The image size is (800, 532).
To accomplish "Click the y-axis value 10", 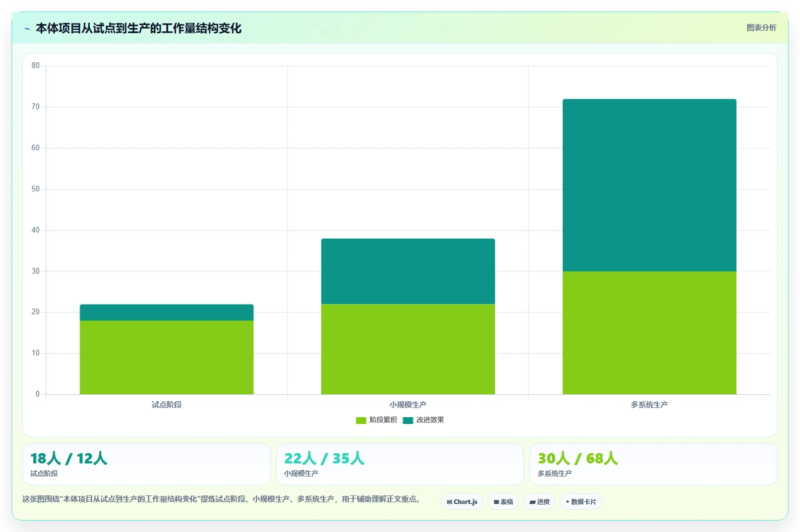I will click(35, 353).
